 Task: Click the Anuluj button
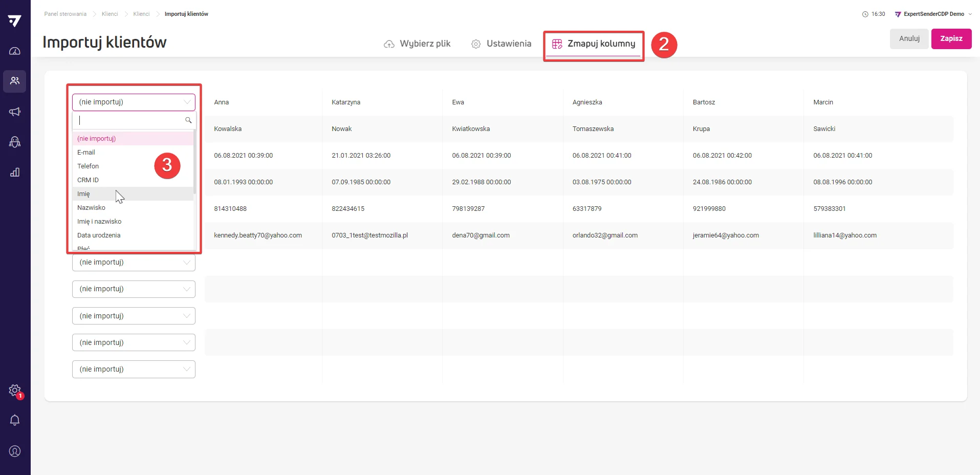pyautogui.click(x=909, y=39)
